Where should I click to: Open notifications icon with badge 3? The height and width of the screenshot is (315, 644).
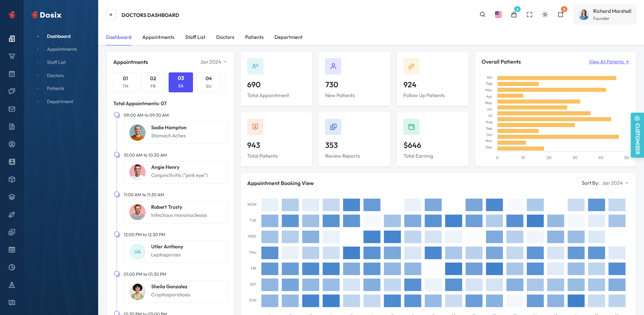coord(561,15)
